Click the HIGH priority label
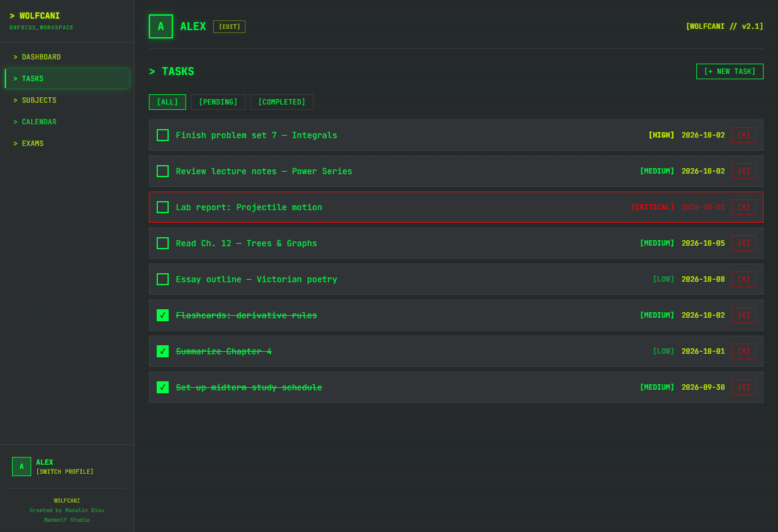Image resolution: width=778 pixels, height=532 pixels. pyautogui.click(x=662, y=135)
